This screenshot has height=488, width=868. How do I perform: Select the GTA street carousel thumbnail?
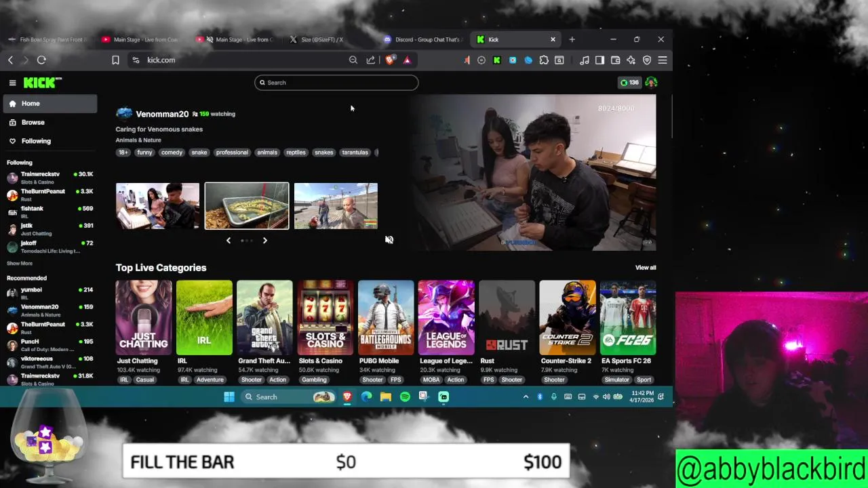(336, 206)
